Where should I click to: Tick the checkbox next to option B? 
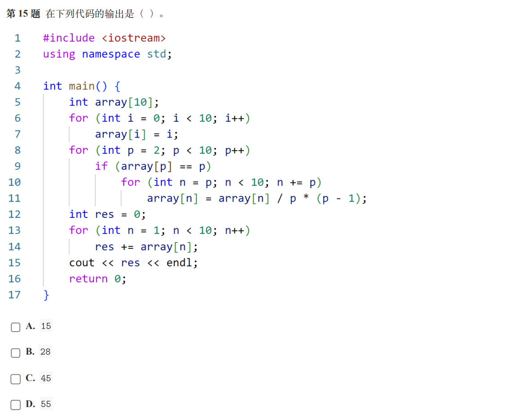pyautogui.click(x=16, y=353)
